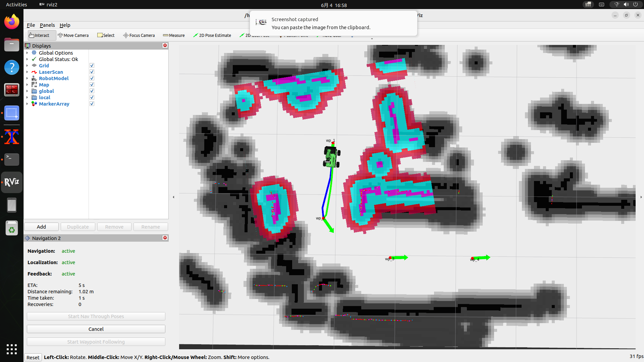This screenshot has height=362, width=644.
Task: Activate the Select tool in toolbar
Action: pos(106,35)
